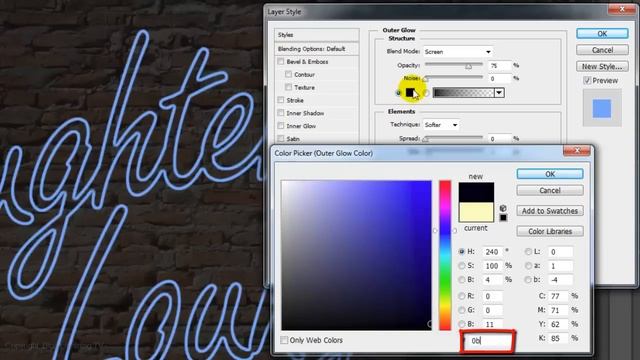Viewport: 640px width, 360px height.
Task: Click the current color preview swatch
Action: 476,212
